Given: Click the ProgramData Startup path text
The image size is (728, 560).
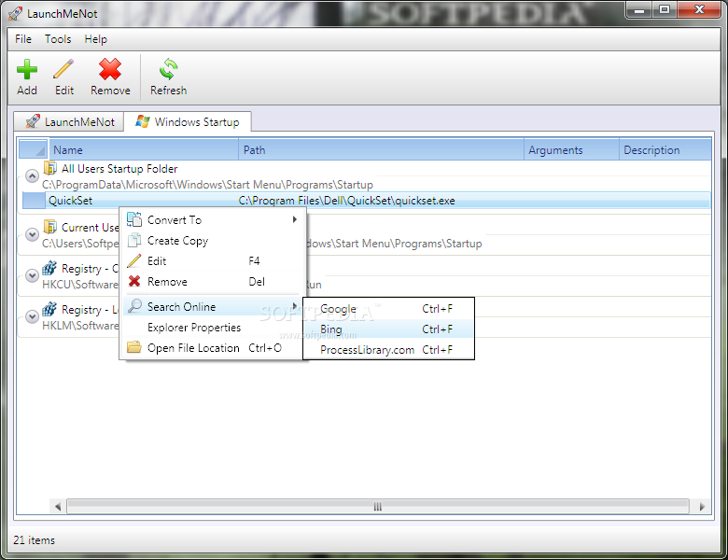Looking at the screenshot, I should (x=207, y=185).
